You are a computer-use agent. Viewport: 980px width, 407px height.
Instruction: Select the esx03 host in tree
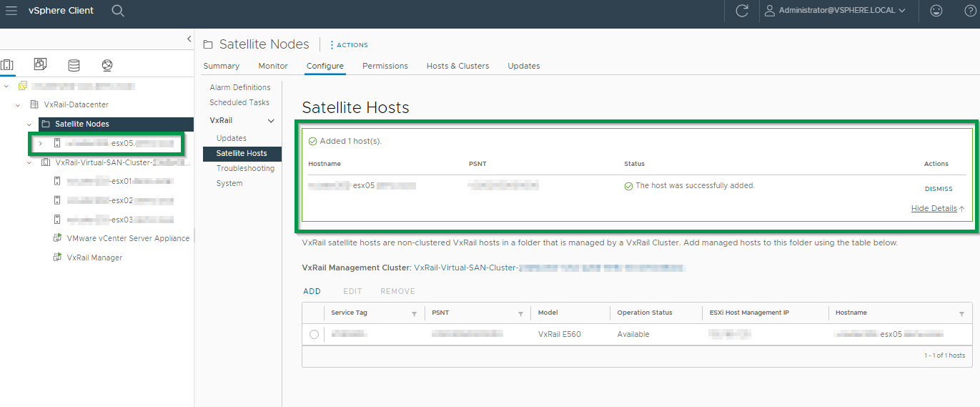pos(121,220)
